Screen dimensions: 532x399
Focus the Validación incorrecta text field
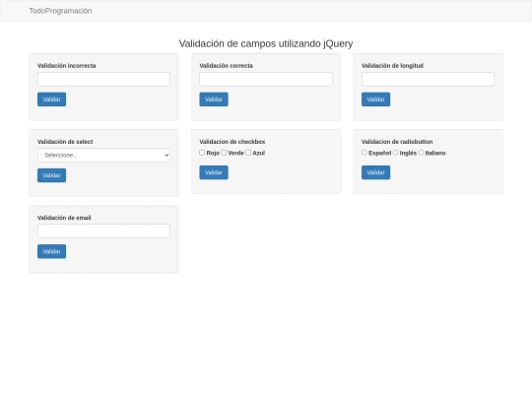pos(103,79)
